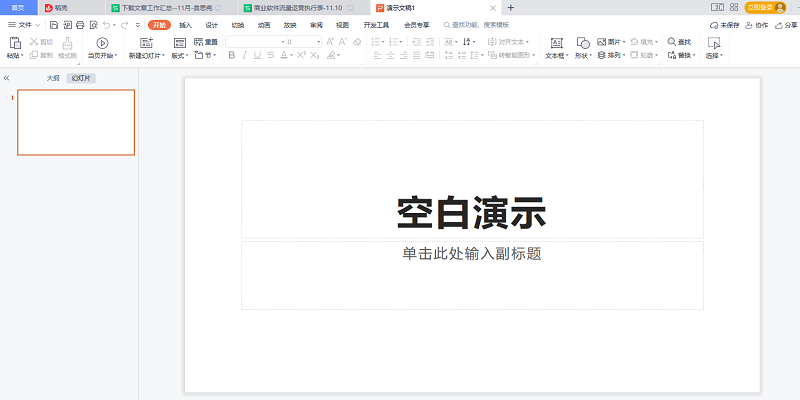
Task: Expand the 文件 file menu
Action: tap(24, 24)
